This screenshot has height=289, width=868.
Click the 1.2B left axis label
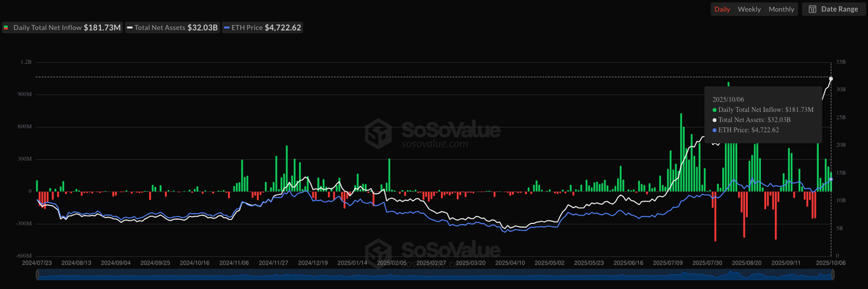click(x=26, y=62)
